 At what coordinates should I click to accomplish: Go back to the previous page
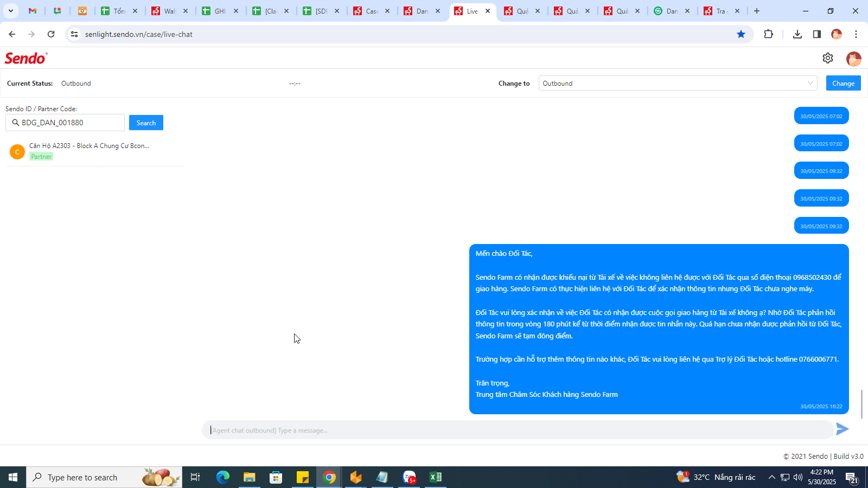(12, 34)
